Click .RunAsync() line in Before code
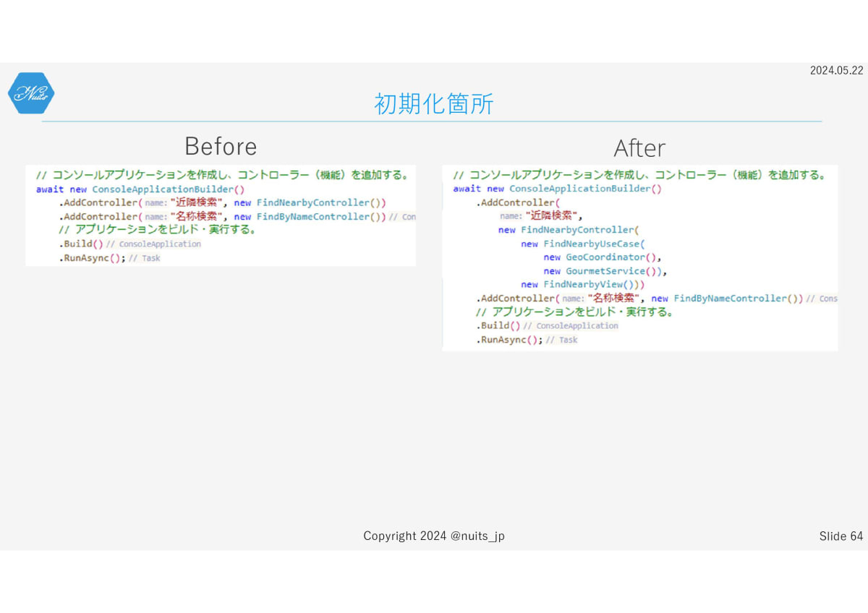868x613 pixels. (109, 257)
